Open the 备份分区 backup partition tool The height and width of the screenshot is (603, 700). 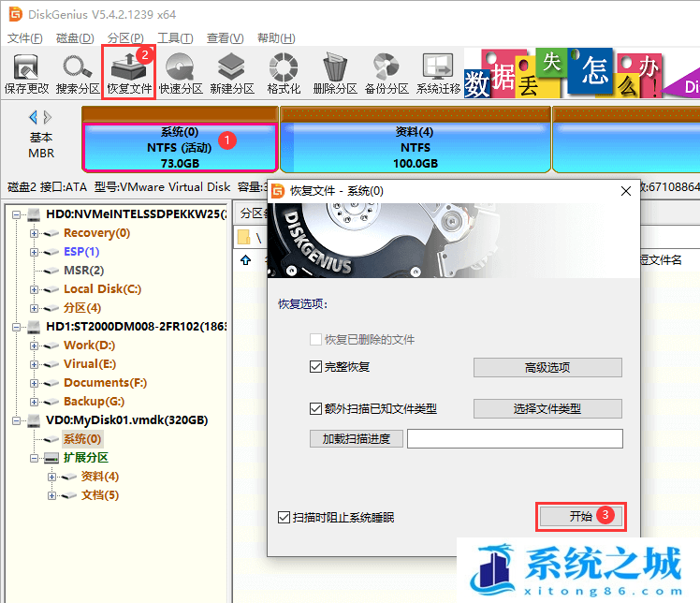coord(386,73)
